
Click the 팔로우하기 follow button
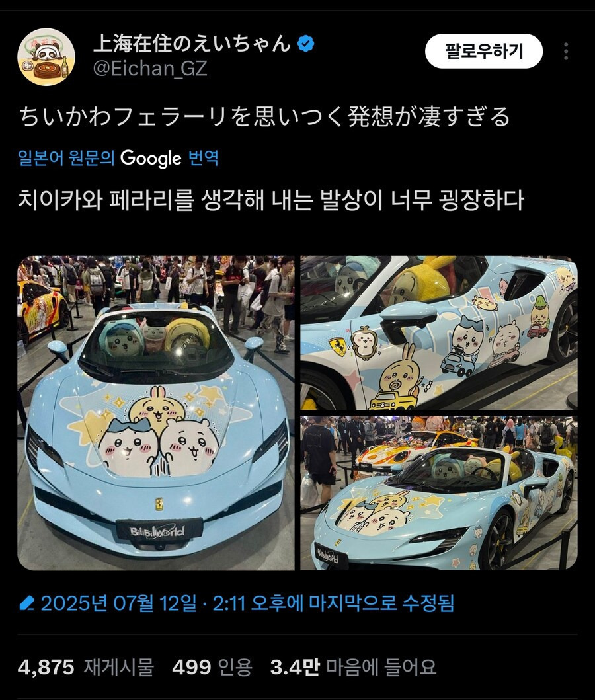484,52
